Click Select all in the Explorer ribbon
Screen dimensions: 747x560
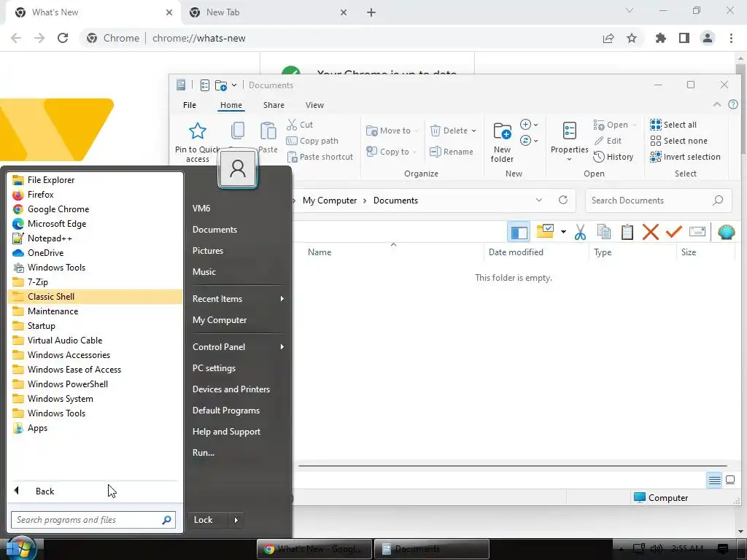point(673,125)
